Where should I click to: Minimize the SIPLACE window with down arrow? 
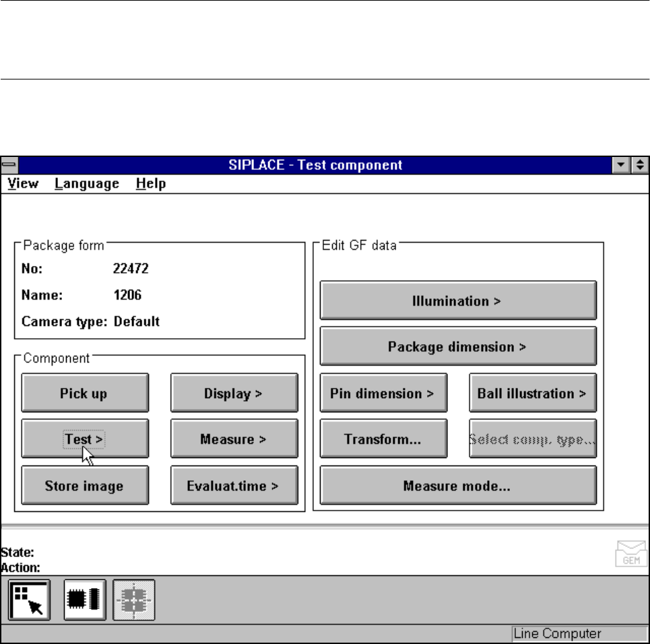click(x=620, y=164)
